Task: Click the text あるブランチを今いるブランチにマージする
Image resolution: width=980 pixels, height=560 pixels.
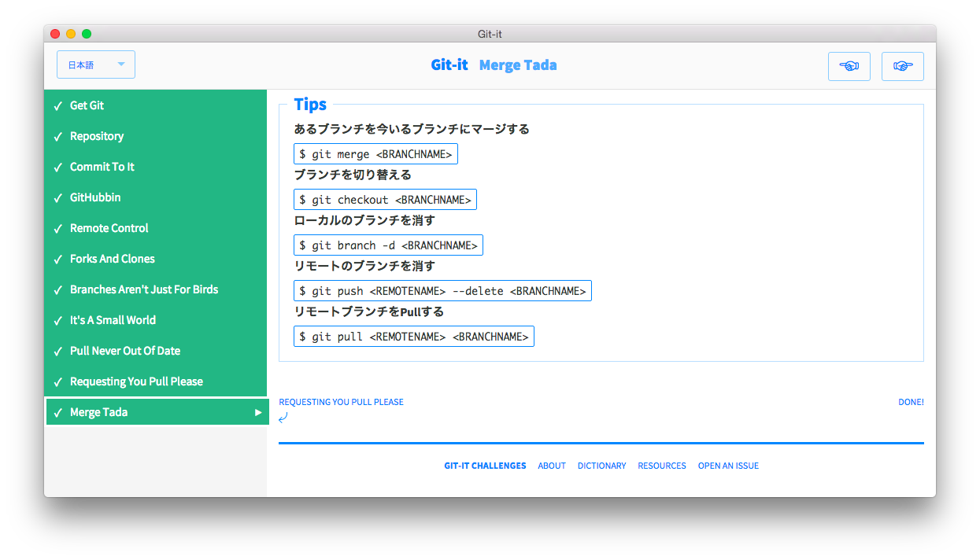Action: (x=412, y=129)
